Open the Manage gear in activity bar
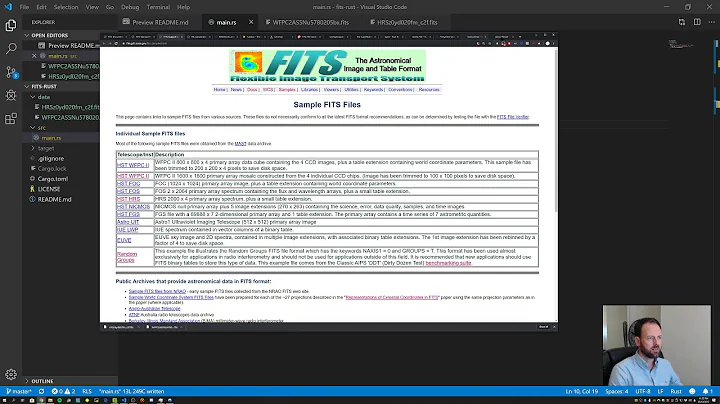 click(x=11, y=374)
